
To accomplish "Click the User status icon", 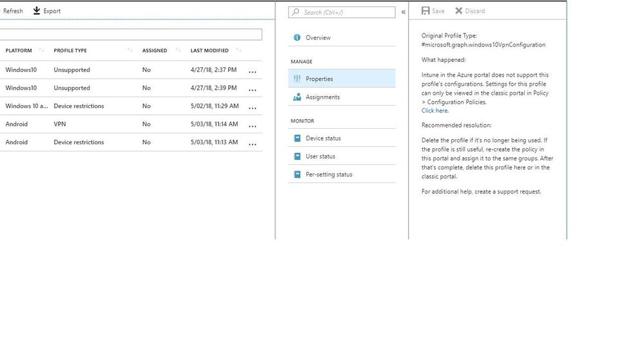I will 297,157.
